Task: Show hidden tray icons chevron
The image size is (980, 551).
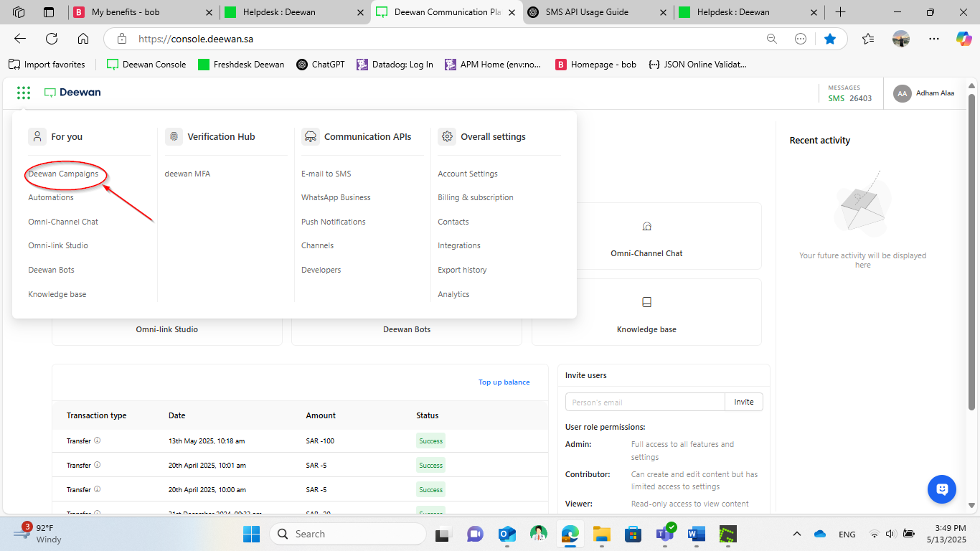Action: click(x=796, y=534)
